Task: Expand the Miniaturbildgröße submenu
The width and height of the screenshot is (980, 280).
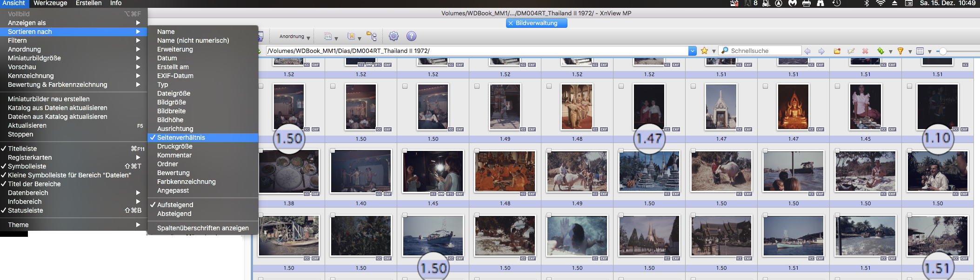Action: 34,58
